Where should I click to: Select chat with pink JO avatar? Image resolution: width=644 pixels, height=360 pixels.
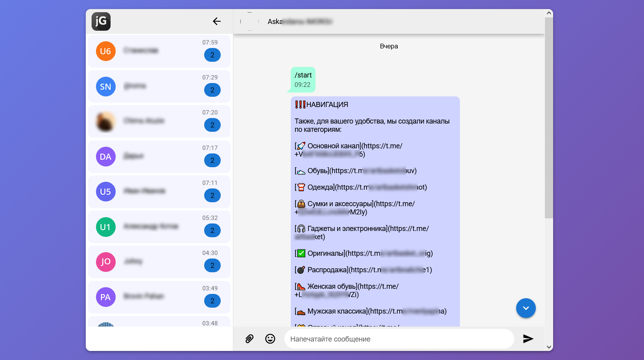pos(106,262)
